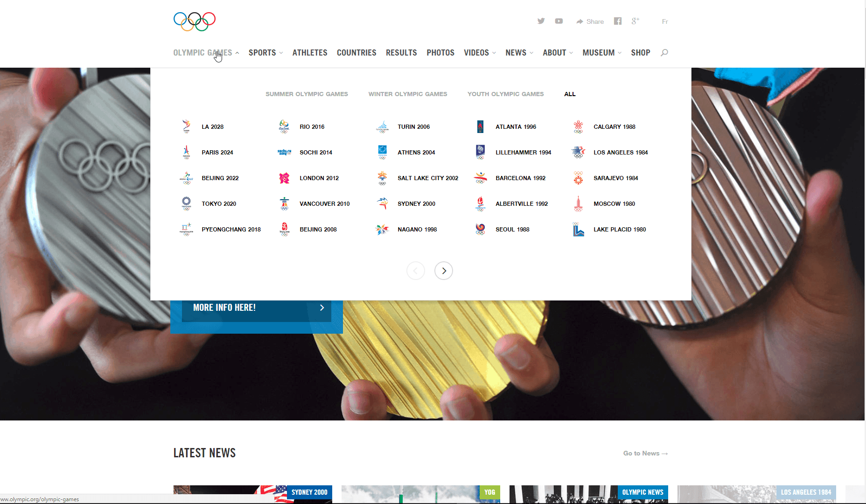Viewport: 866px width, 504px height.
Task: Open the Los Angeles 1984 news thumbnail
Action: [757, 494]
